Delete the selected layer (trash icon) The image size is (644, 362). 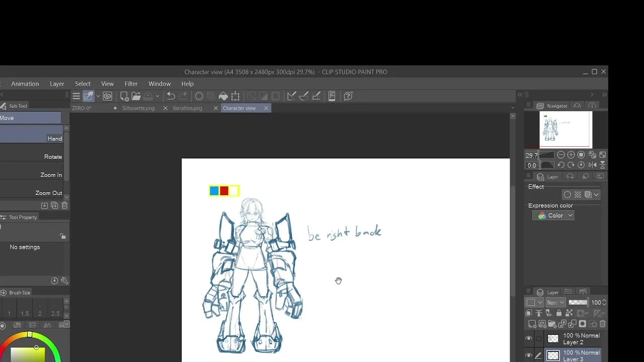(603, 324)
